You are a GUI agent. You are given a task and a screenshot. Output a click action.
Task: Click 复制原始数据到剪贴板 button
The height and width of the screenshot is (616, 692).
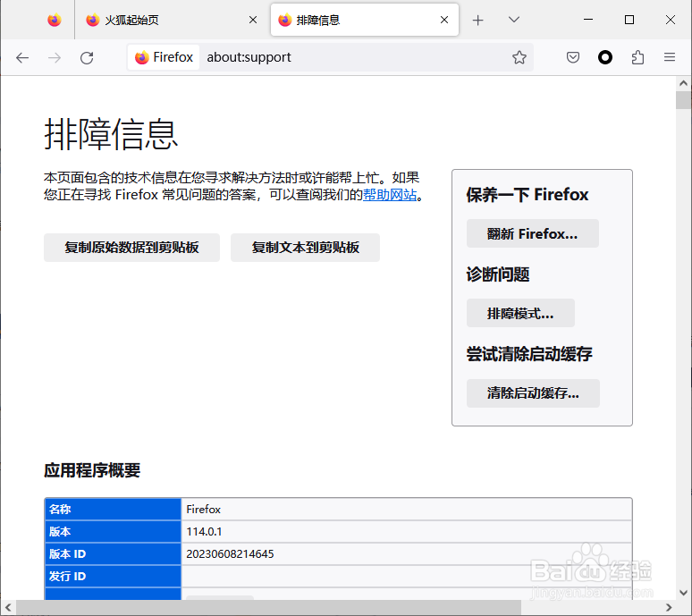click(131, 248)
